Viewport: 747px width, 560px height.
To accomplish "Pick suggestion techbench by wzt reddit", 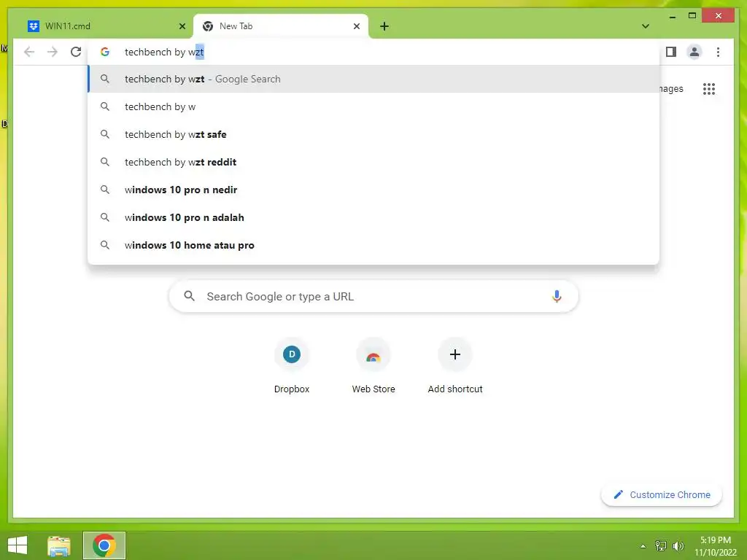I will pyautogui.click(x=373, y=162).
